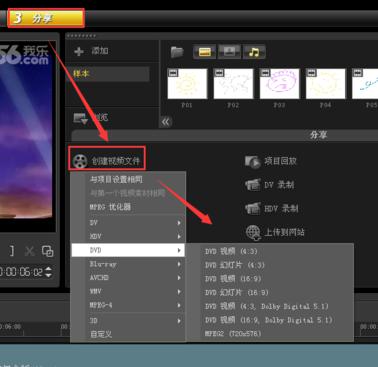Expand the MPEG-4 submenu

pyautogui.click(x=128, y=305)
